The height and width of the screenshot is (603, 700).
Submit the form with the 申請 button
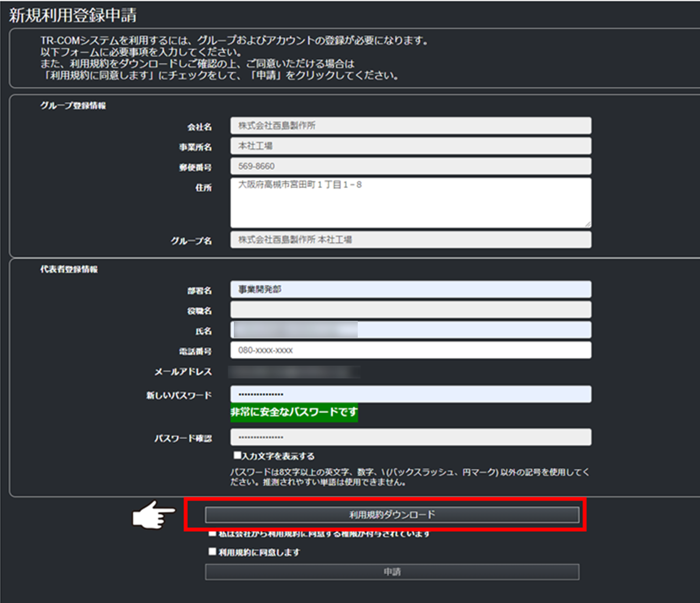(391, 571)
